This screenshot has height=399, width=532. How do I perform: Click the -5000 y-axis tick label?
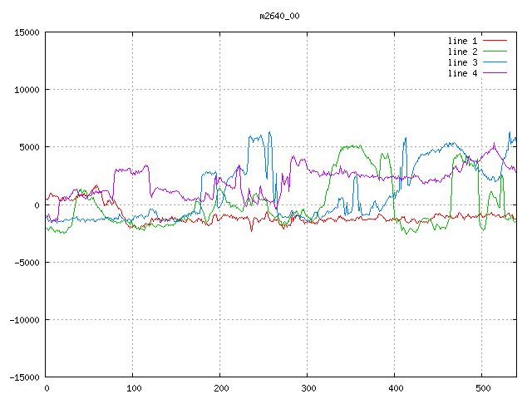pyautogui.click(x=27, y=262)
